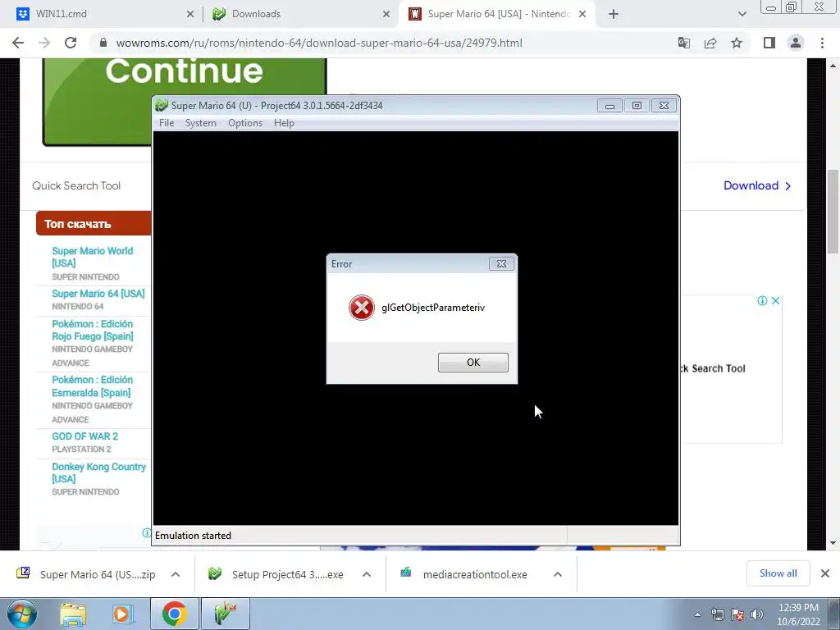Close the downloads bar

[825, 573]
